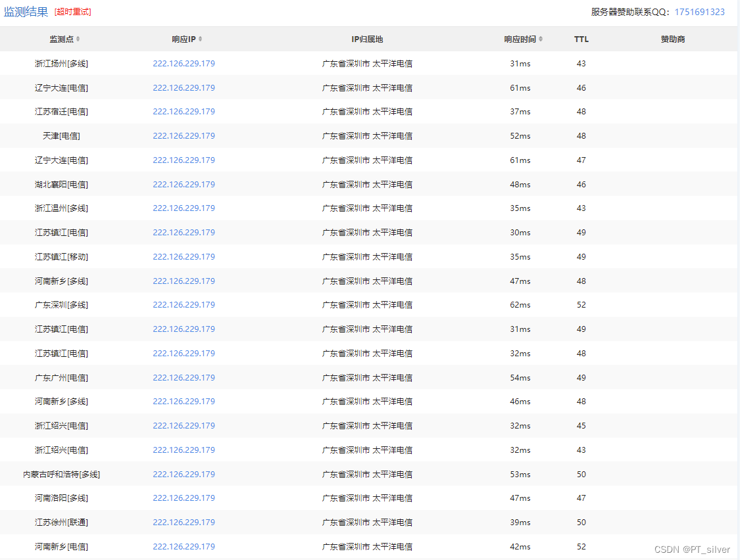740x560 pixels.
Task: Open the IP link in the 浙江扬州[多线] row
Action: point(184,64)
